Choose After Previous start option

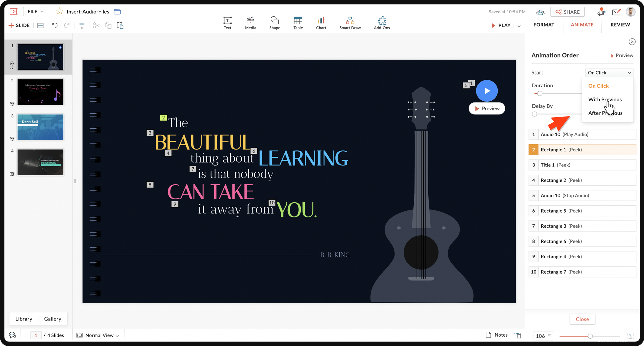[x=605, y=113]
